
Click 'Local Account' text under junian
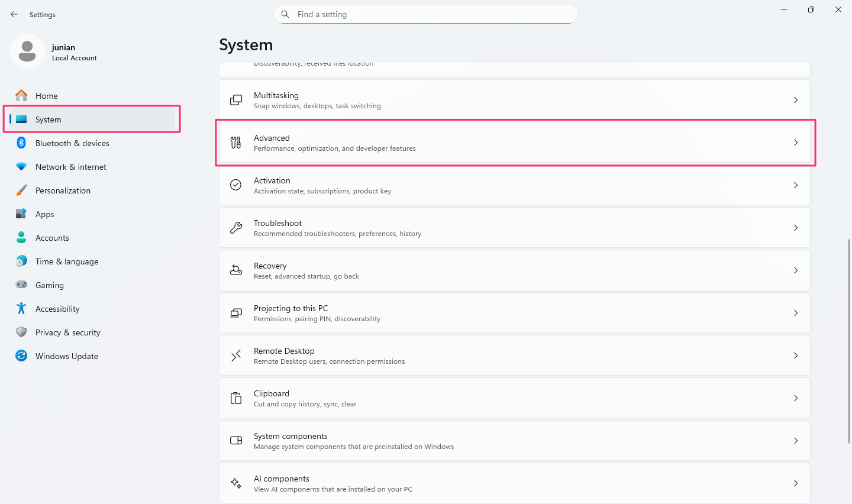pos(75,58)
